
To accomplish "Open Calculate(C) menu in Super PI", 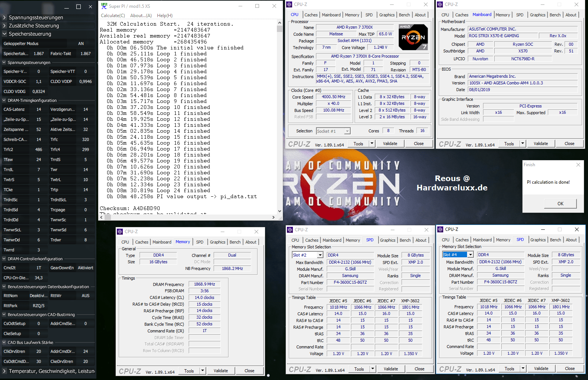I will pyautogui.click(x=113, y=16).
